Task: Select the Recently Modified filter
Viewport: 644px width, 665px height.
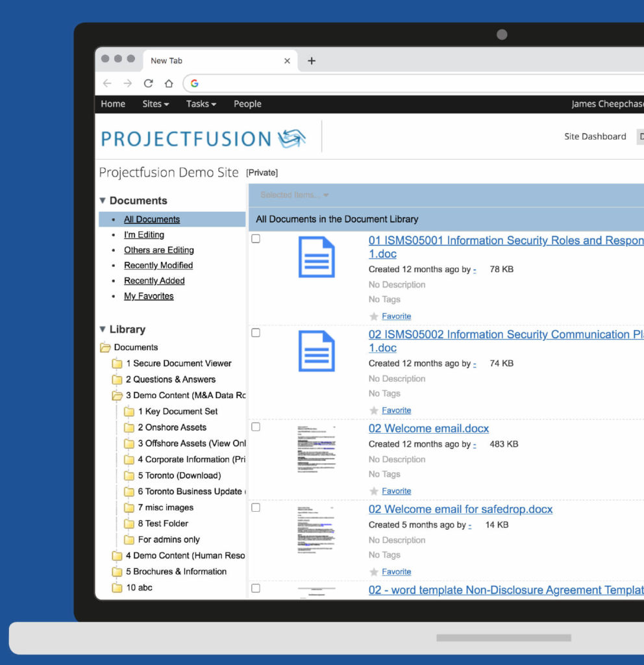Action: 158,266
